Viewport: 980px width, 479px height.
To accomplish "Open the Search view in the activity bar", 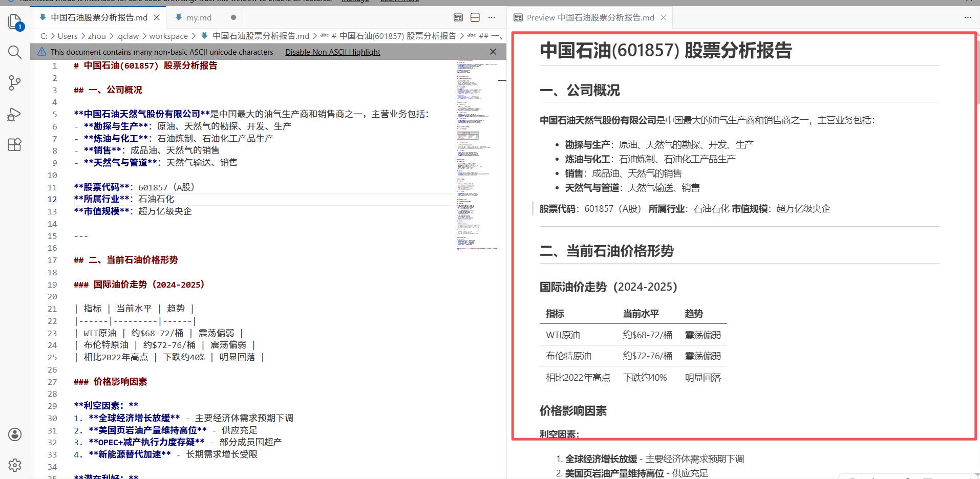I will pos(15,52).
